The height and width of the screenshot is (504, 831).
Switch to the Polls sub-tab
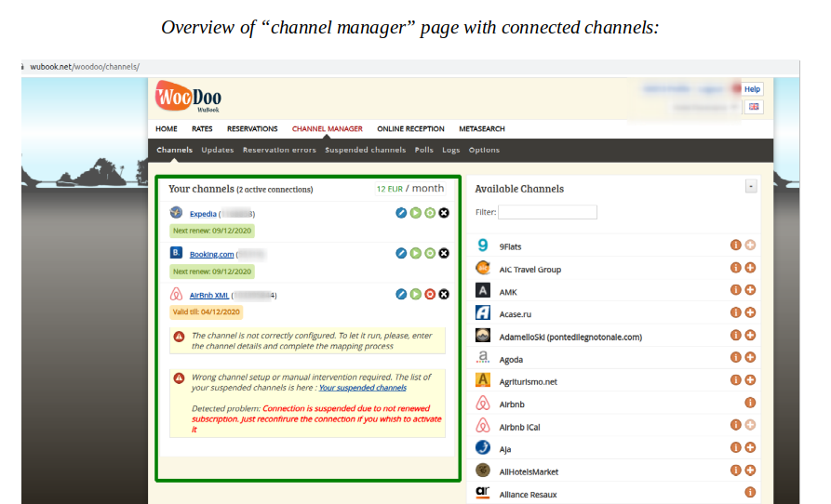[x=424, y=150]
